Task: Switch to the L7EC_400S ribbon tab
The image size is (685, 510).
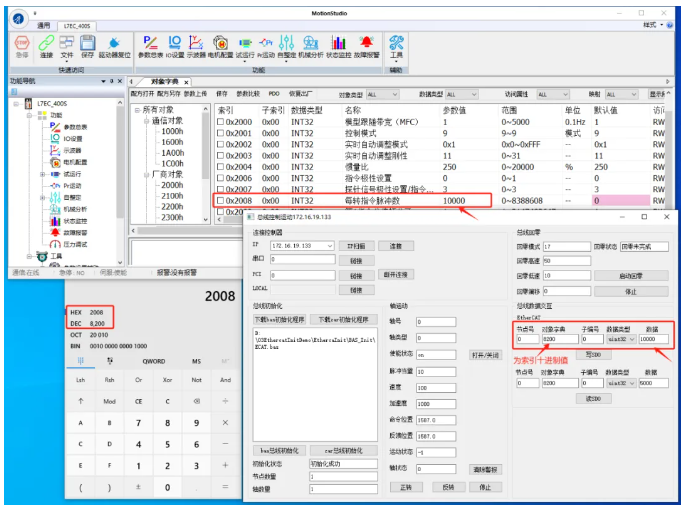Action: [x=76, y=26]
